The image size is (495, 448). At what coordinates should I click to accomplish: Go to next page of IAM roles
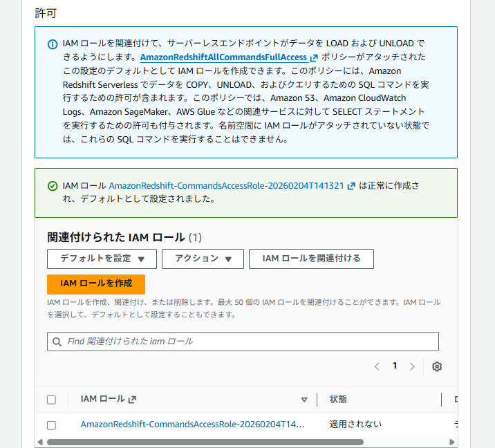(412, 366)
